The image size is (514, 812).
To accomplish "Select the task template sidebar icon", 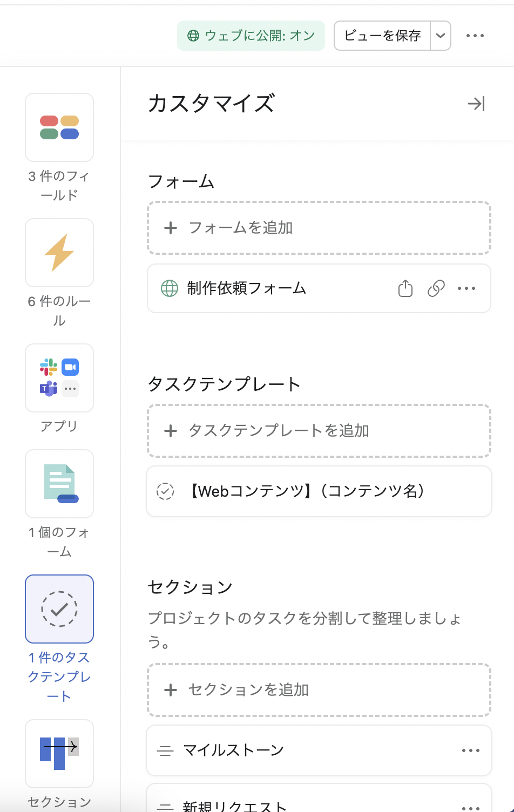I will coord(59,609).
